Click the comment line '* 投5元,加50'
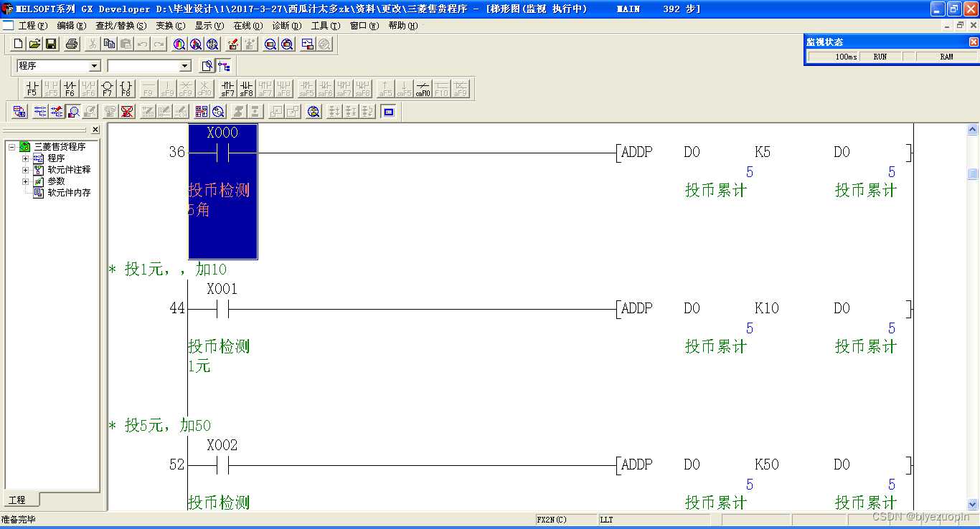 (159, 426)
